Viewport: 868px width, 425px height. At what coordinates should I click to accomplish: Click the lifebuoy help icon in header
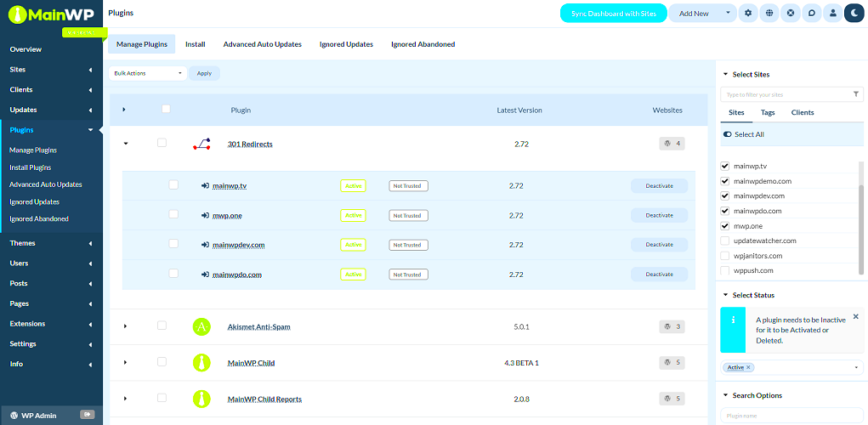[x=791, y=14]
